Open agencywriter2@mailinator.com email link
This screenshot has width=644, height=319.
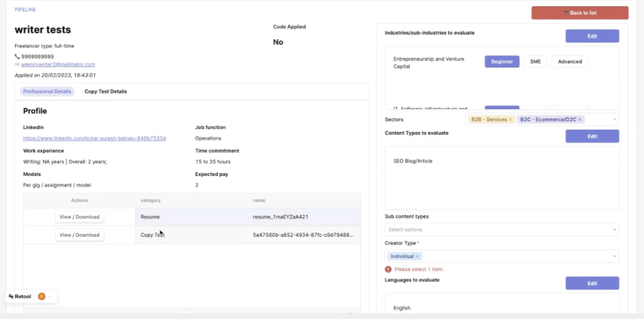pos(58,64)
